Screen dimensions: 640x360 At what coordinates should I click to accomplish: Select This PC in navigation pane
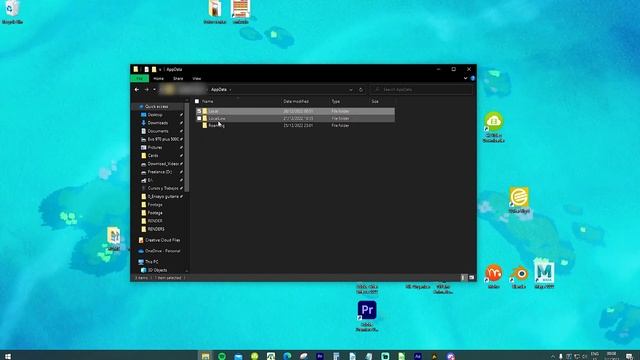tap(151, 262)
